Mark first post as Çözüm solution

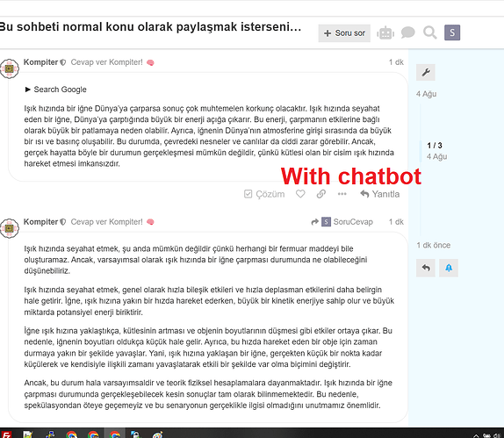click(x=264, y=194)
